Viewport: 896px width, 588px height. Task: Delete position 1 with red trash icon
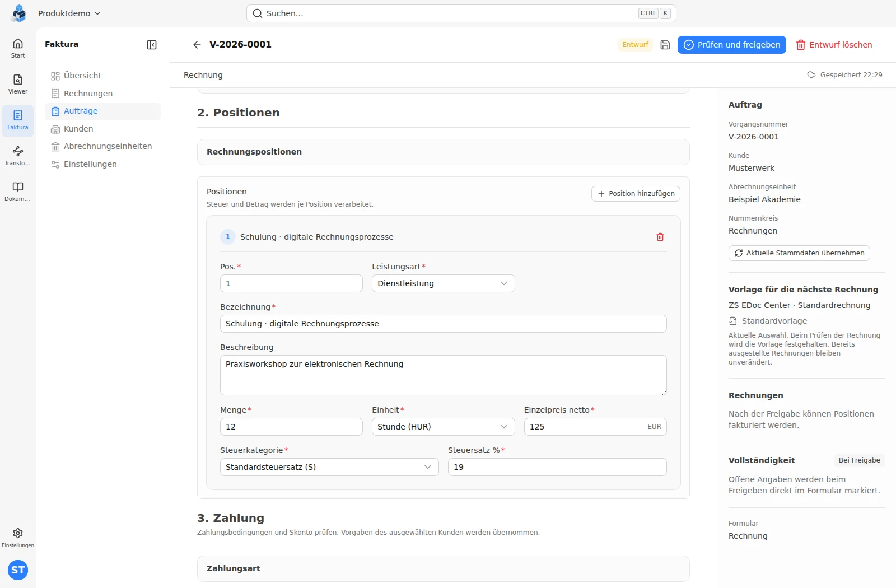(x=660, y=237)
